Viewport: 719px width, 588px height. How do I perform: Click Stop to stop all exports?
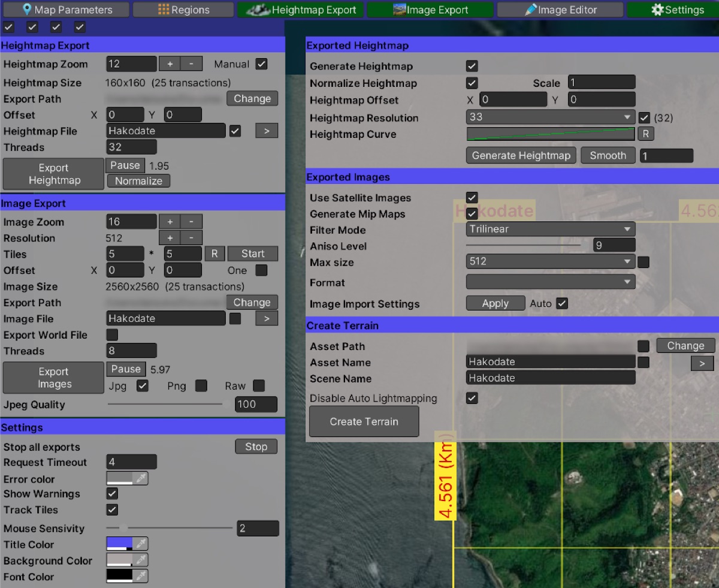click(x=256, y=447)
